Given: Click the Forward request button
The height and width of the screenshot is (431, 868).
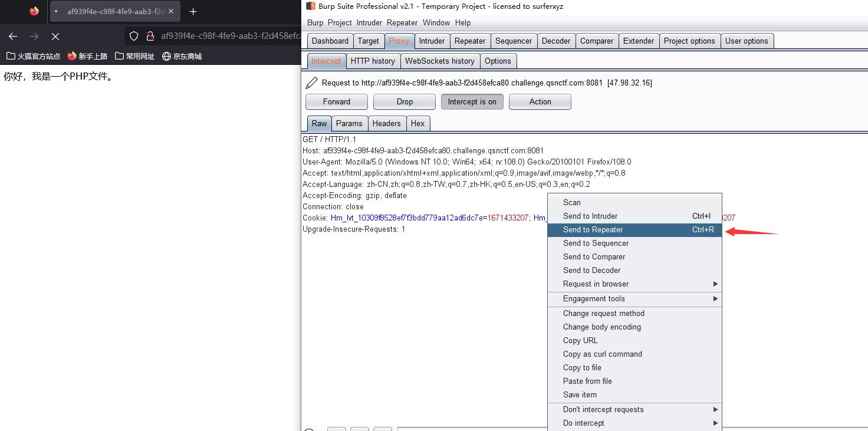Looking at the screenshot, I should (x=337, y=101).
